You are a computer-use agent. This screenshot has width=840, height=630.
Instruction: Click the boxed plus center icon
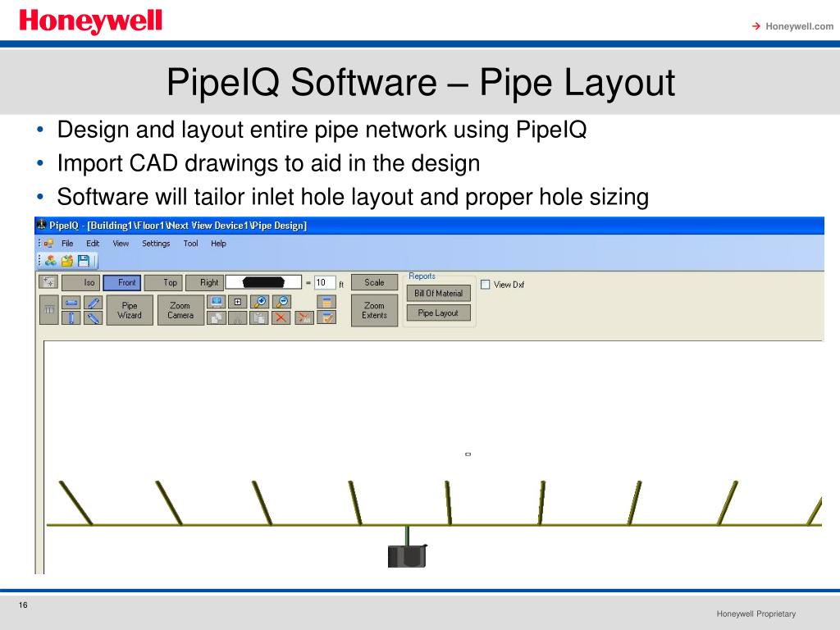tap(238, 302)
